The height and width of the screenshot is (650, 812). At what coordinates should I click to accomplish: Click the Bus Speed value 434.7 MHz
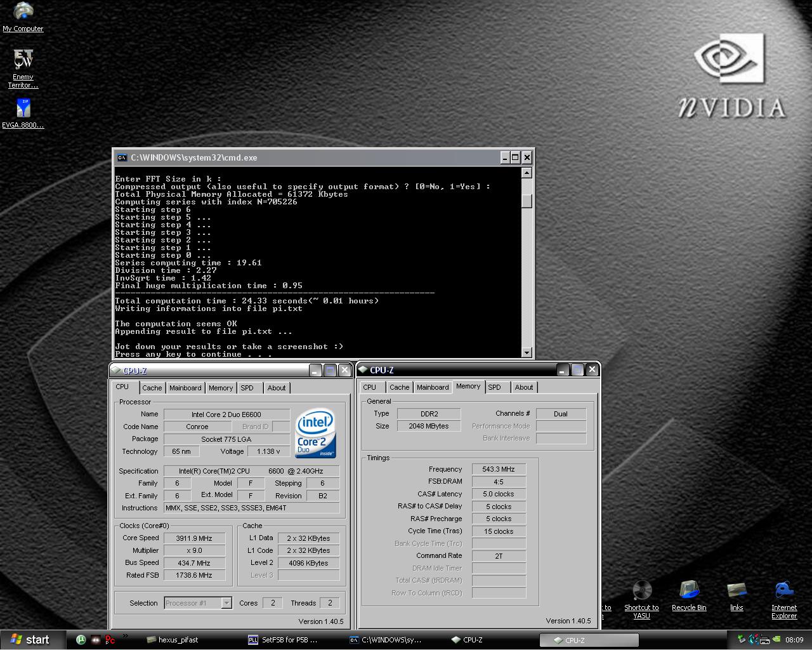click(194, 563)
